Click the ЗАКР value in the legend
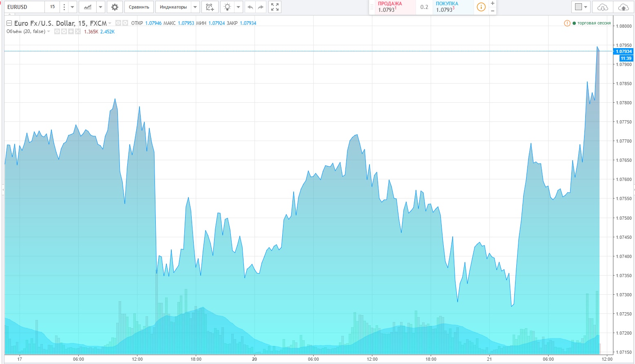635x364 pixels. (248, 23)
